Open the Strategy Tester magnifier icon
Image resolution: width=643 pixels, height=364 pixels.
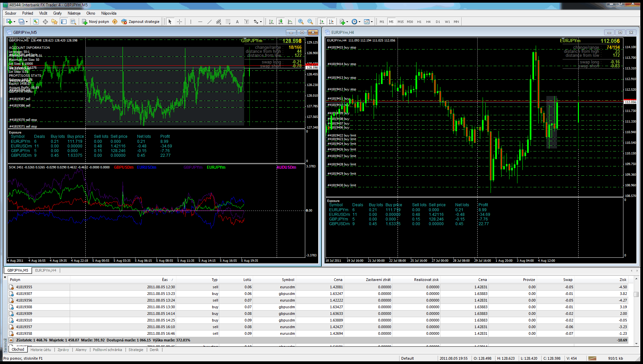(73, 22)
